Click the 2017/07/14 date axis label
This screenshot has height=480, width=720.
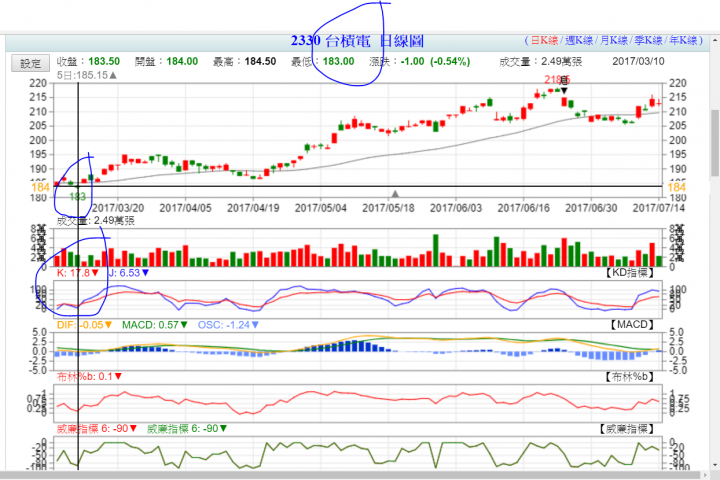pyautogui.click(x=658, y=208)
